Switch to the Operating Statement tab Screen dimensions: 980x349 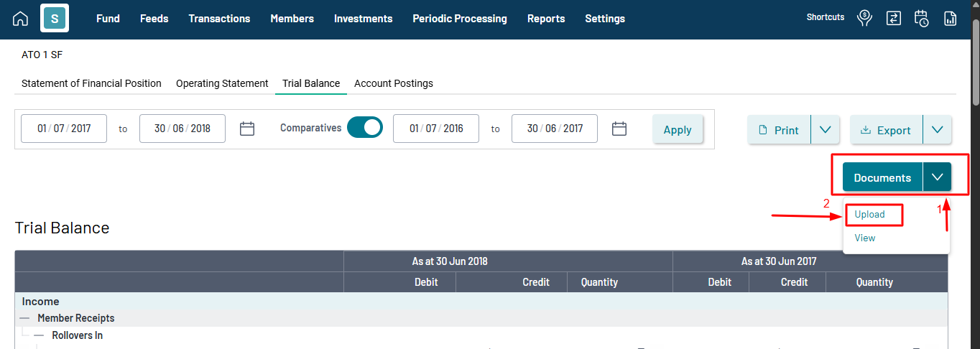(x=222, y=83)
